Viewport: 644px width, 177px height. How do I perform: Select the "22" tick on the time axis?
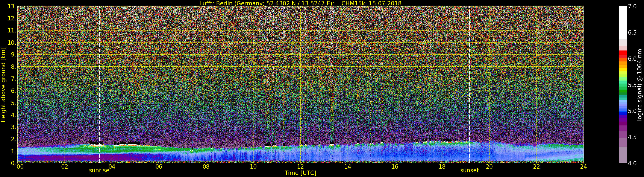(x=536, y=167)
